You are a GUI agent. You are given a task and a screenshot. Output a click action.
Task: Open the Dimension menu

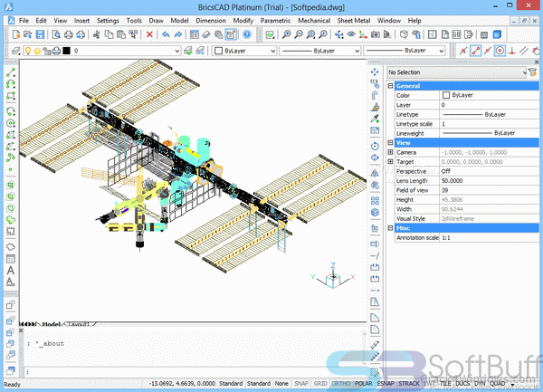tap(211, 21)
